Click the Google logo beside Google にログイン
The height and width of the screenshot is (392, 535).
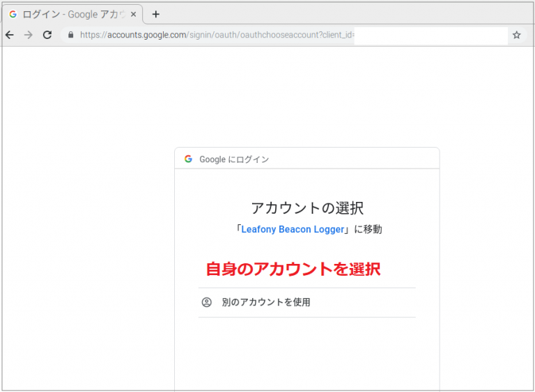click(188, 159)
